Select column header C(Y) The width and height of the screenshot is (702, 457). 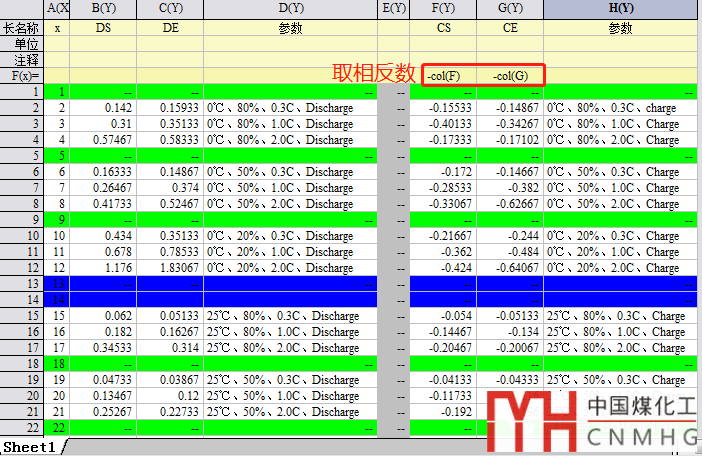click(170, 9)
